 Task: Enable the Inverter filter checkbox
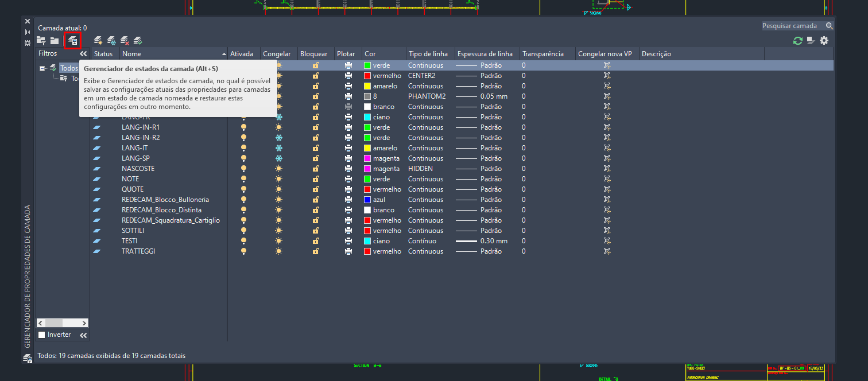[x=41, y=335]
